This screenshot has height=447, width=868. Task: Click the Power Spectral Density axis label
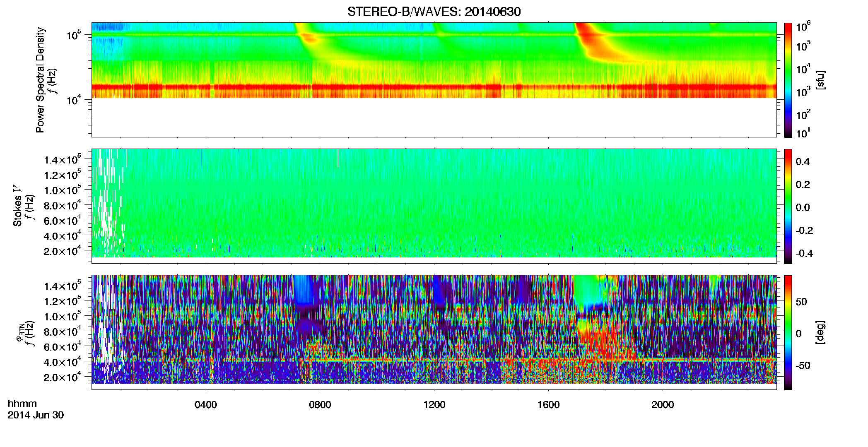click(40, 80)
